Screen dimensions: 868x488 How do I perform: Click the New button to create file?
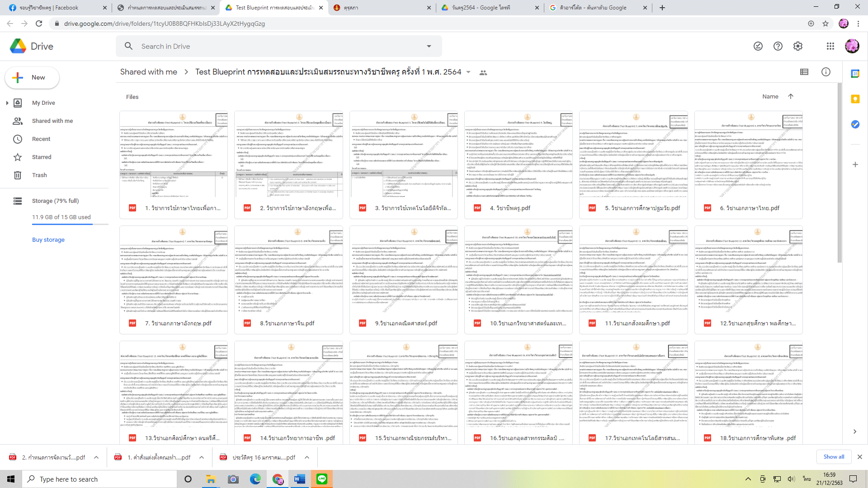click(x=32, y=77)
